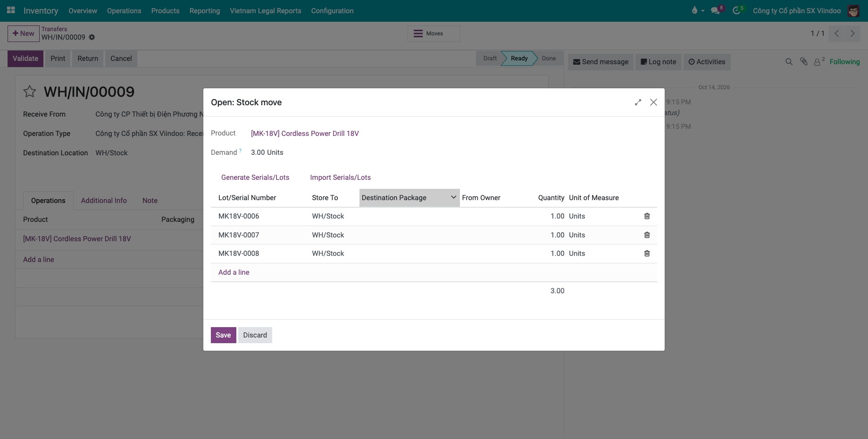Click the water drop debug icon
Image resolution: width=868 pixels, height=439 pixels.
694,10
